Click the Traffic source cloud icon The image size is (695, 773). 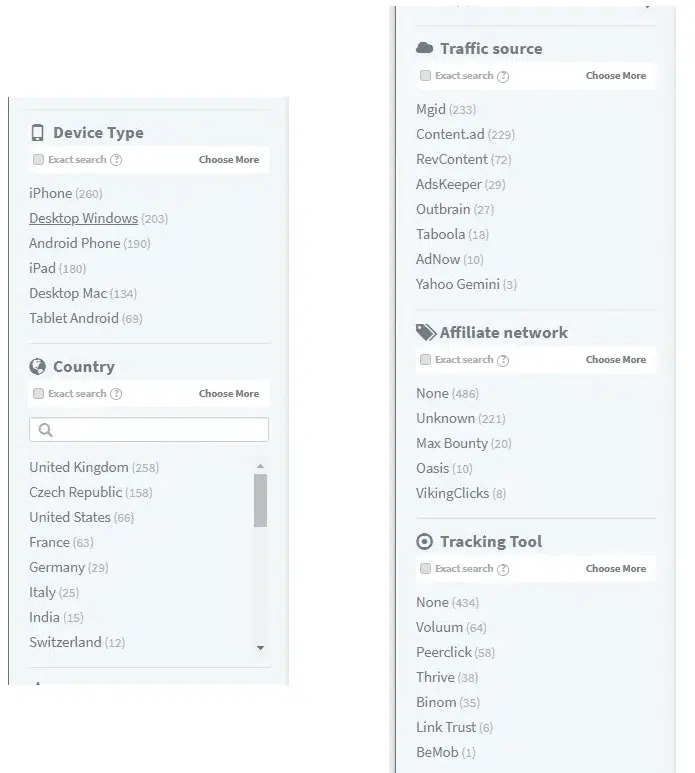tap(425, 49)
